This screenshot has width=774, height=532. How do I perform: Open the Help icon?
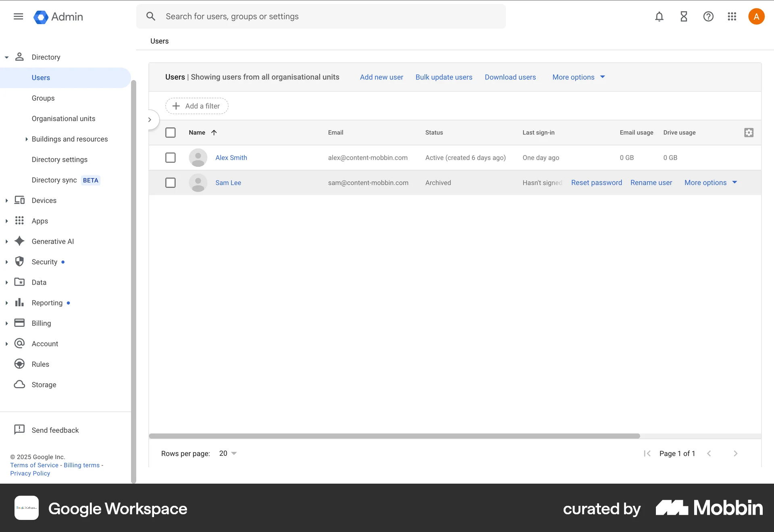708,17
